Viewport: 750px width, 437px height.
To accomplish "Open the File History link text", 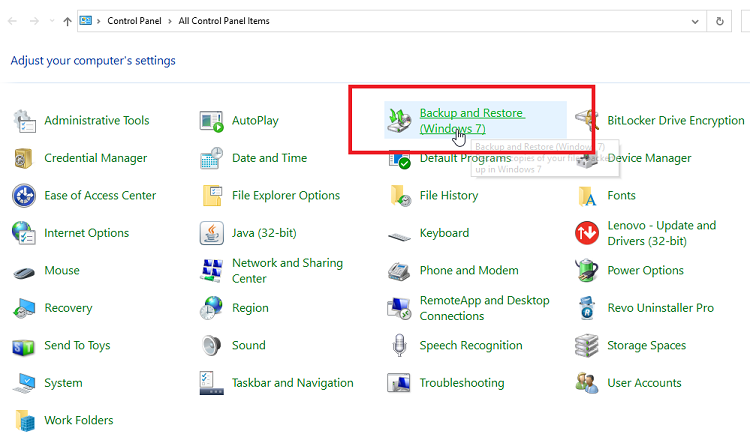I will coord(449,196).
